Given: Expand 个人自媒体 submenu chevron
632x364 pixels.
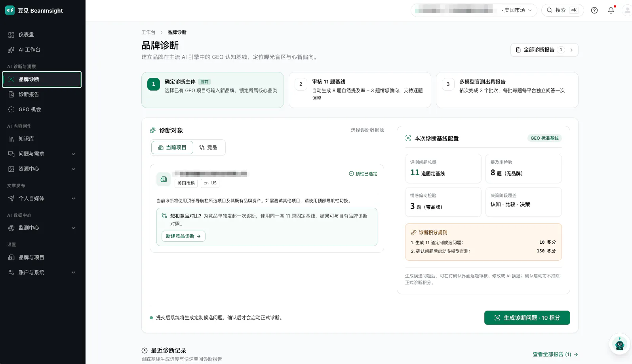Looking at the screenshot, I should click(73, 199).
